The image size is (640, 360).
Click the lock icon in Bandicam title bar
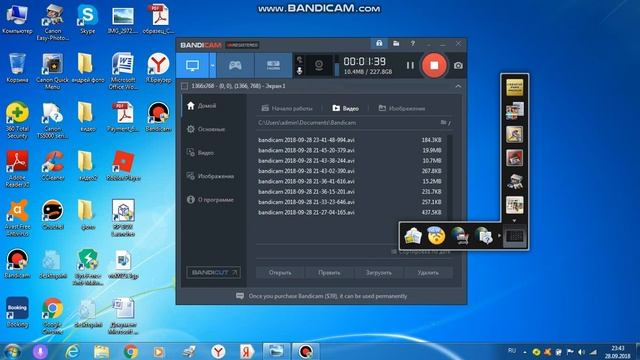pyautogui.click(x=379, y=43)
